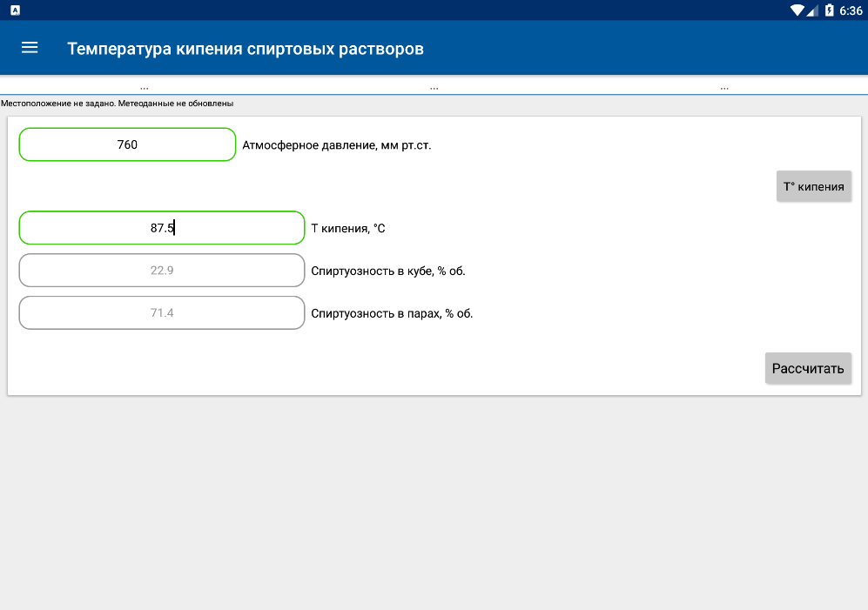Focus the boiling temperature field showing 87.5
Image resolution: width=868 pixels, height=610 pixels.
coord(162,227)
